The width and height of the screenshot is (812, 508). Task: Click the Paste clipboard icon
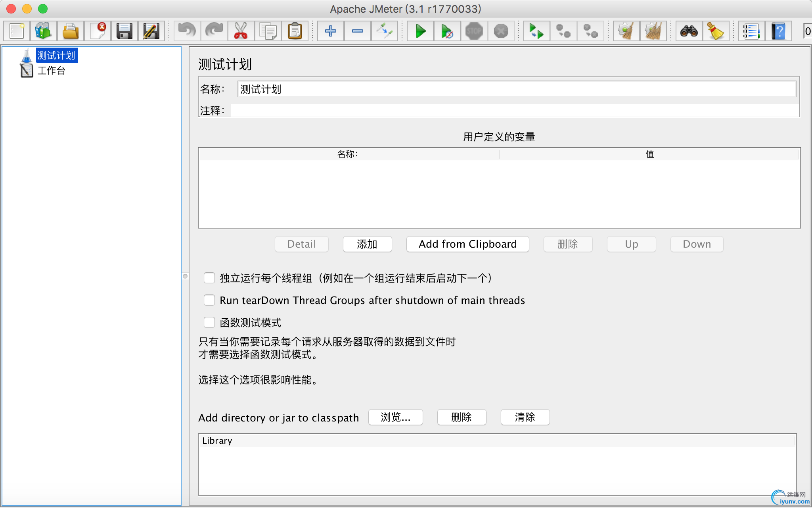(295, 31)
